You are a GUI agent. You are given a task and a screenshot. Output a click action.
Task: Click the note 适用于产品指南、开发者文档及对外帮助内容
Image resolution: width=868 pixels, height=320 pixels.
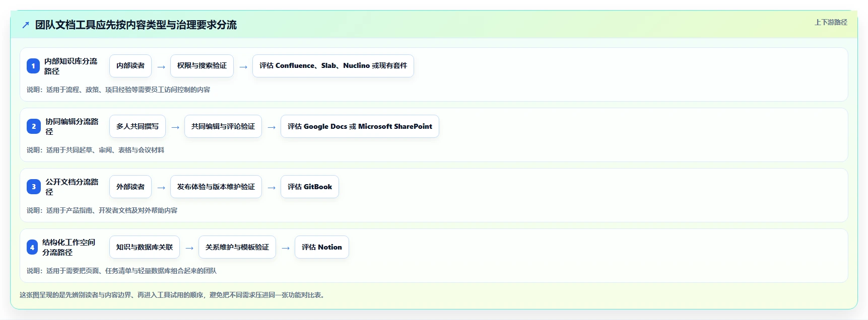112,210
